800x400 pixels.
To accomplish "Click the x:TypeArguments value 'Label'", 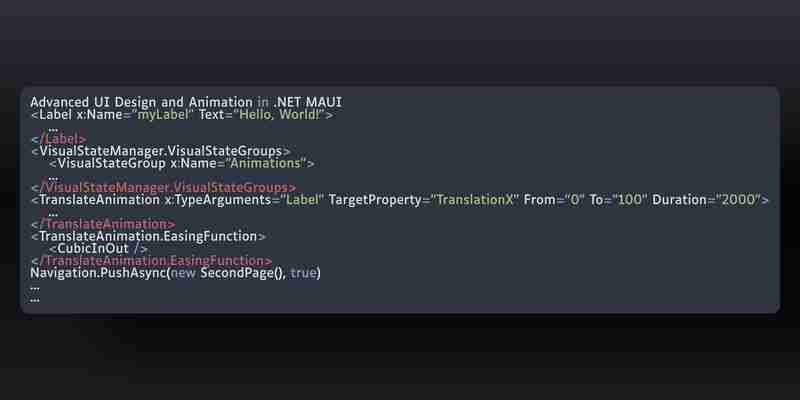I will click(x=303, y=199).
